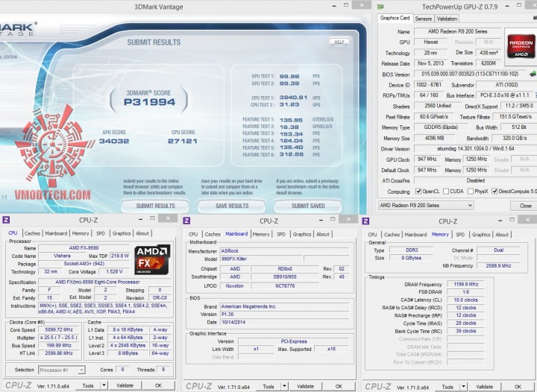The height and width of the screenshot is (392, 537).
Task: Open Memory tab in middle CPU-Z window
Action: (261, 234)
